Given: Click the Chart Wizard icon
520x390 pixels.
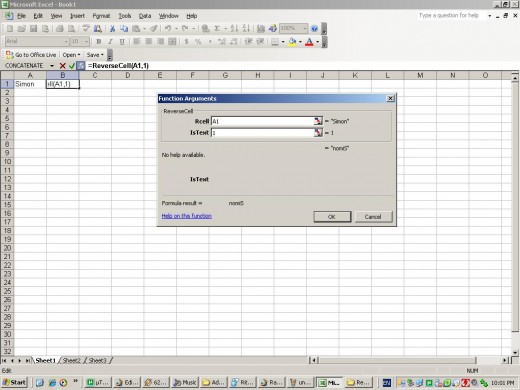Looking at the screenshot, I should click(x=261, y=29).
